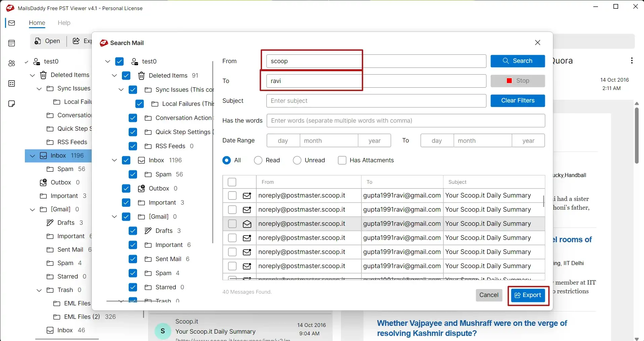Click the Outbox icon in main folder tree
Image resolution: width=644 pixels, height=341 pixels.
[43, 182]
